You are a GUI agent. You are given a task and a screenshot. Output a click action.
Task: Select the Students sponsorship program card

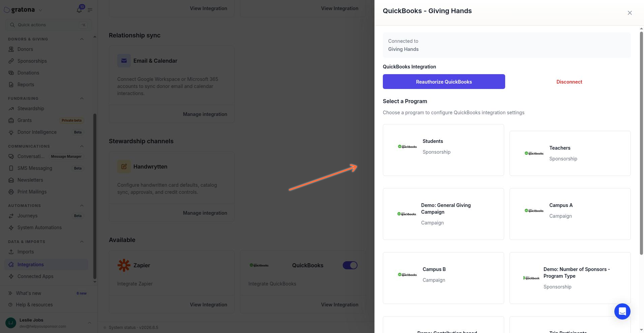[x=443, y=150]
